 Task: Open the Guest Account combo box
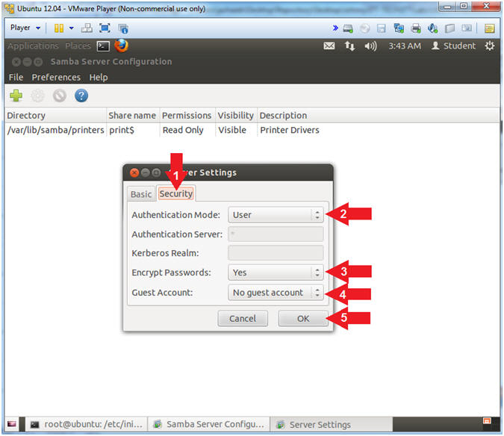coord(276,293)
